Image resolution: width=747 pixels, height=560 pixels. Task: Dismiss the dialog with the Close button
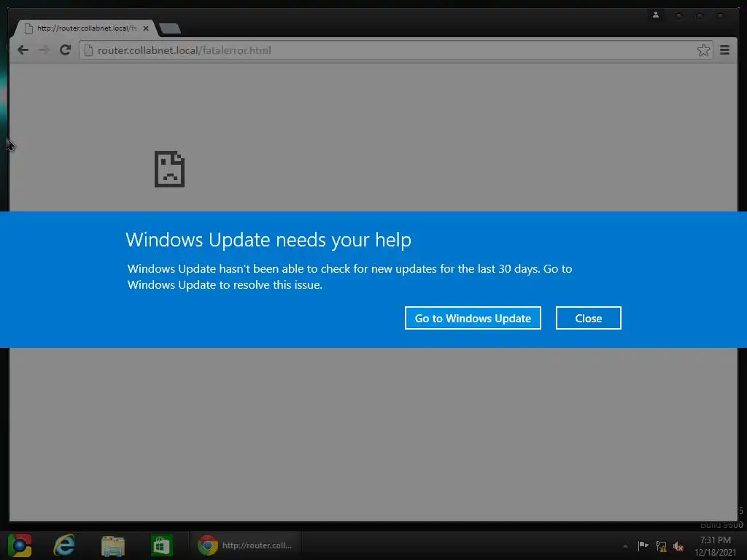(x=589, y=318)
